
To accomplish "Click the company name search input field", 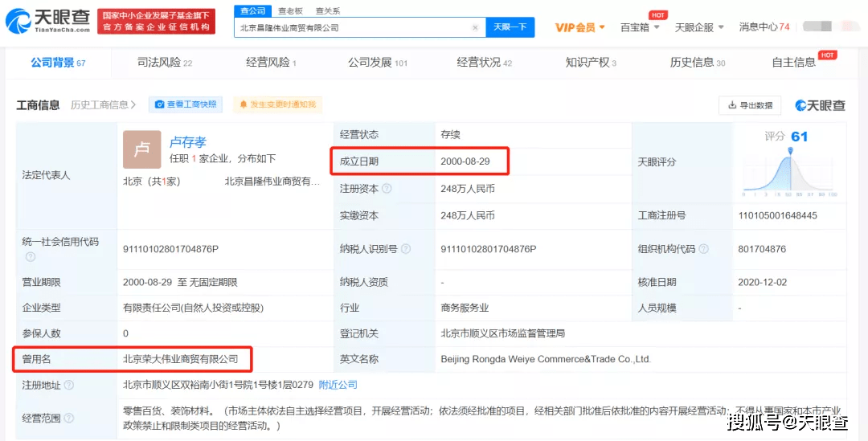I will pos(354,27).
